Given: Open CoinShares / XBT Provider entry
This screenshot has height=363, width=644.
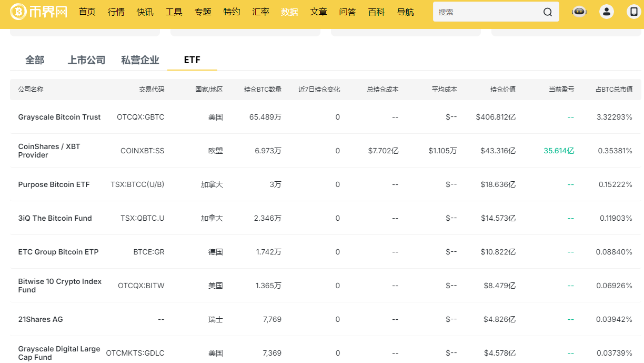Looking at the screenshot, I should pos(49,151).
